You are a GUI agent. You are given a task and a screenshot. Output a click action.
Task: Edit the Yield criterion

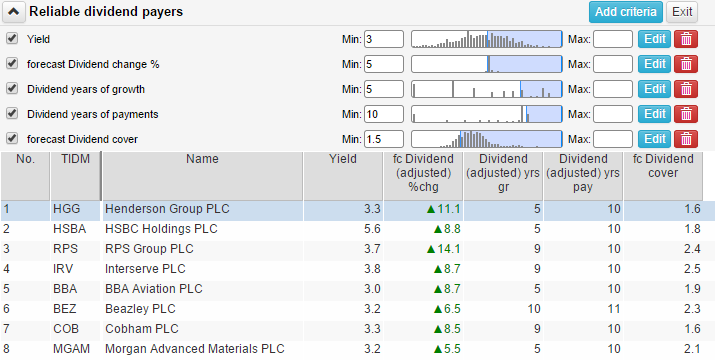(x=655, y=39)
